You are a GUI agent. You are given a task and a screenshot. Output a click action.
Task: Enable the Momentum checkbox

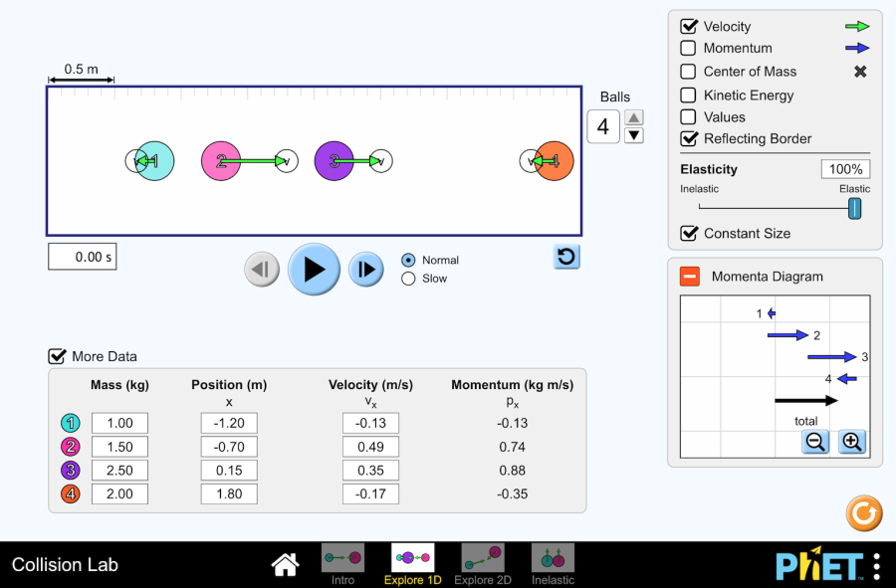(x=688, y=48)
